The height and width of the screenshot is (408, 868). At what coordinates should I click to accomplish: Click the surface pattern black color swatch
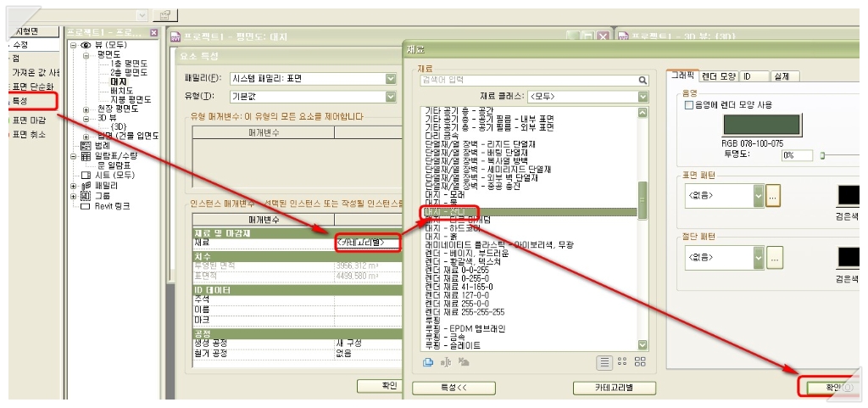tap(849, 196)
